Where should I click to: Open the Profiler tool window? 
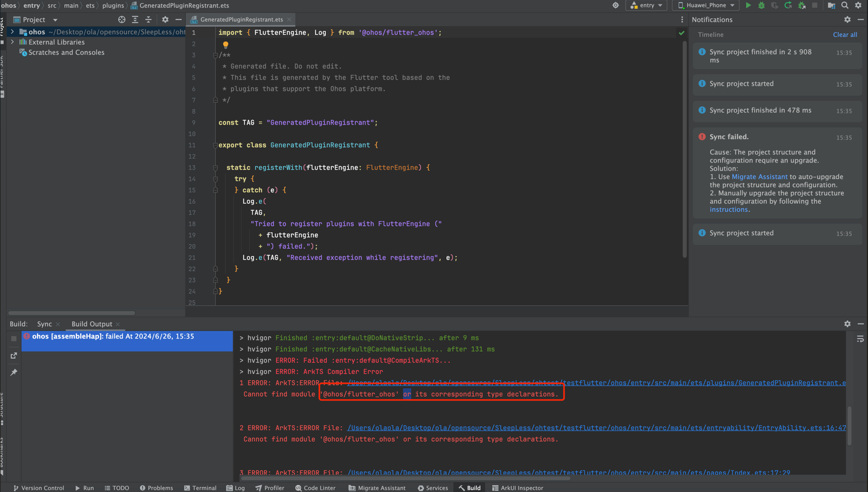(x=270, y=488)
